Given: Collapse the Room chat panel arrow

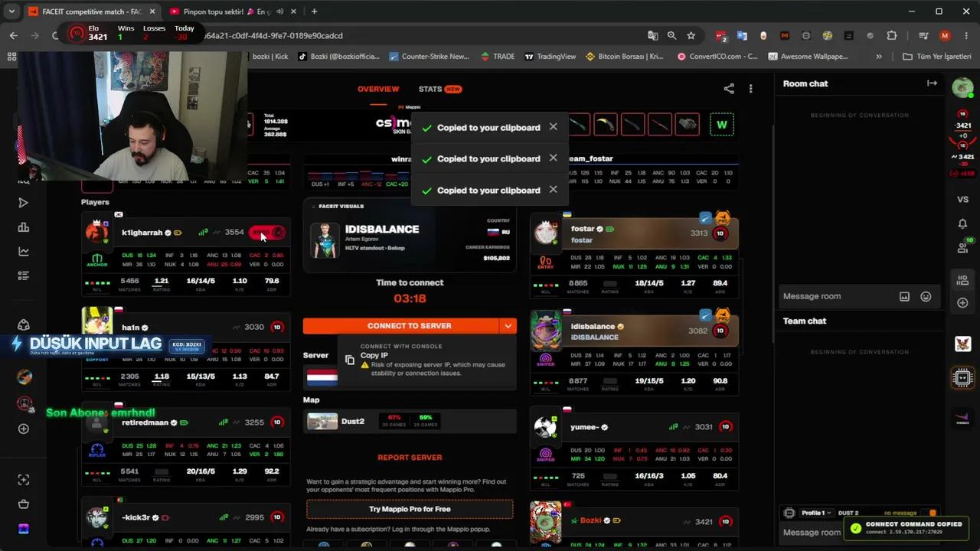Looking at the screenshot, I should pyautogui.click(x=932, y=83).
